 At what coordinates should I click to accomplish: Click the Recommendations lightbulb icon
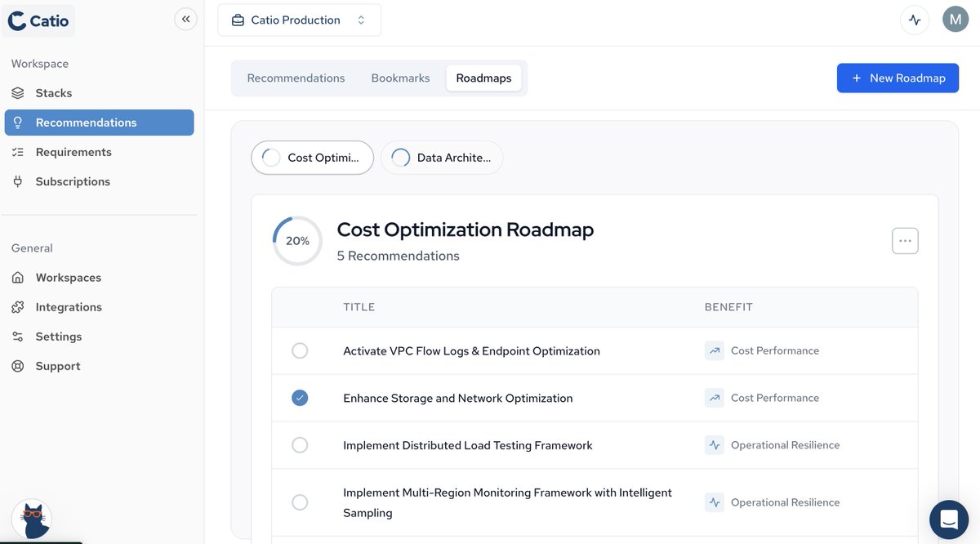[x=18, y=123]
